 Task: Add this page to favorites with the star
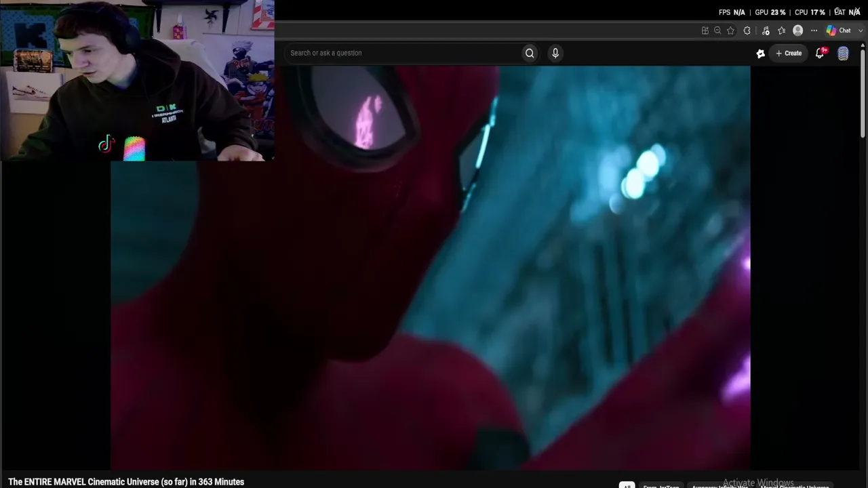730,30
